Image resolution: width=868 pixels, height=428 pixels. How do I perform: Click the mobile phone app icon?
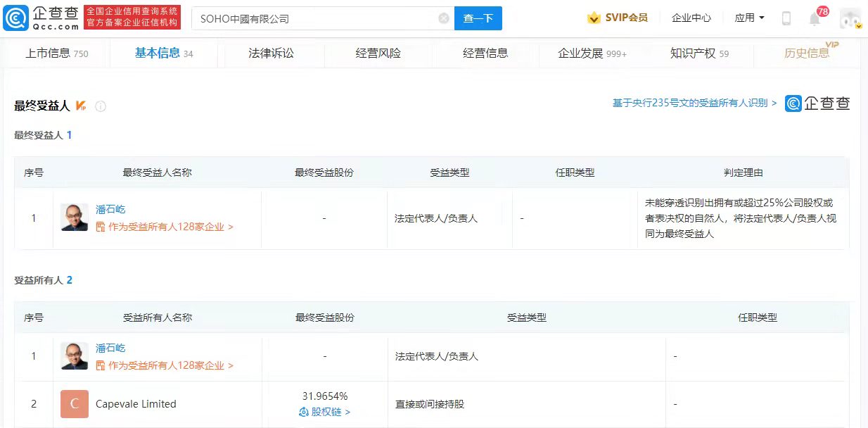coord(786,18)
